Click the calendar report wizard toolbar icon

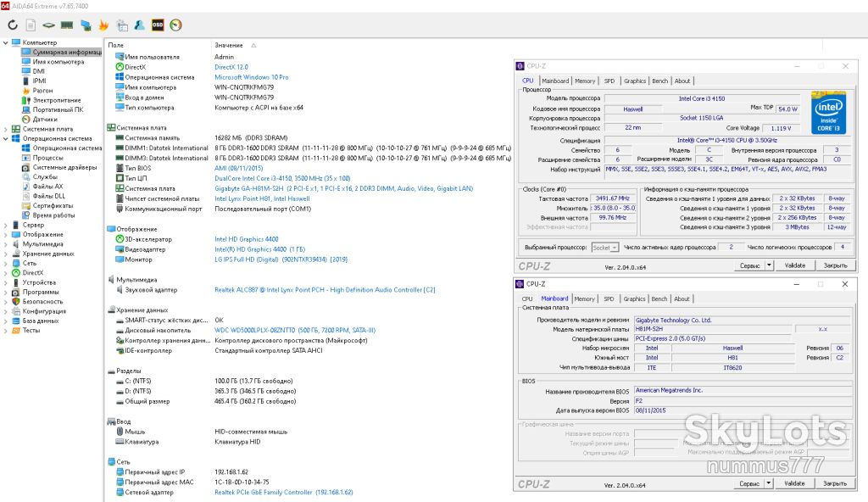[x=122, y=25]
